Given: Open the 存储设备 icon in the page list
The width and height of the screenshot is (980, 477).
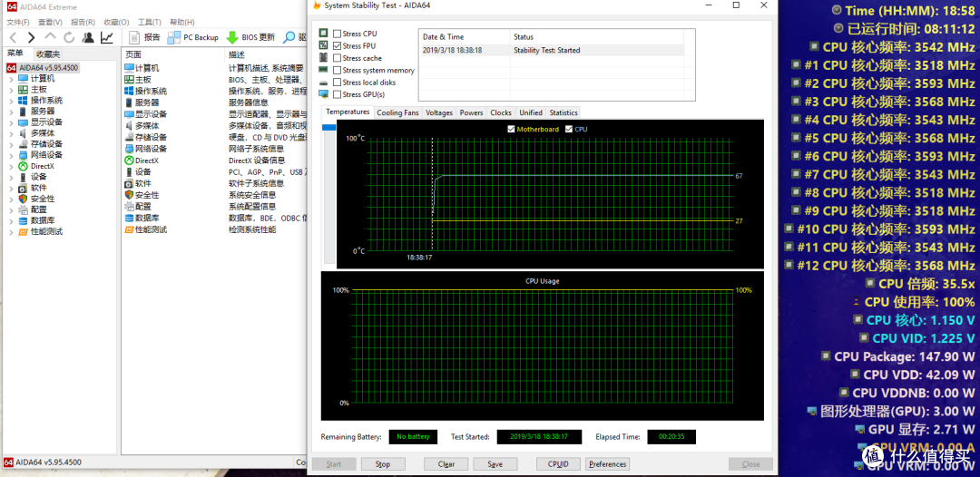Looking at the screenshot, I should click(130, 137).
